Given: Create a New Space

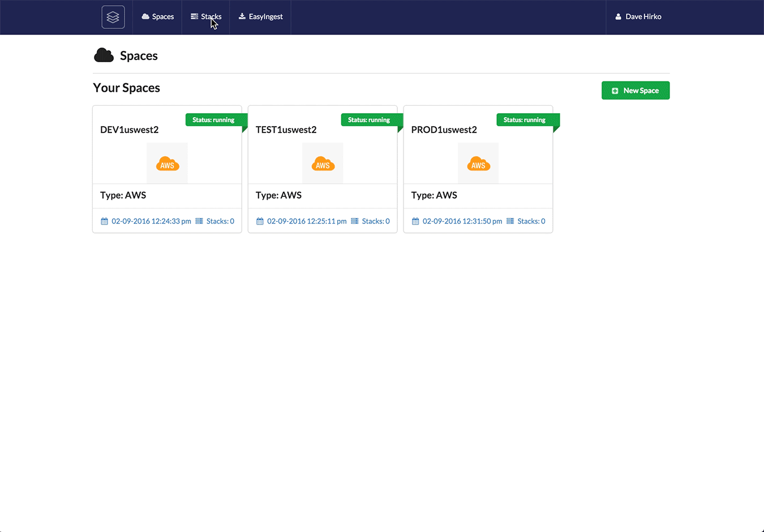Looking at the screenshot, I should [x=636, y=91].
